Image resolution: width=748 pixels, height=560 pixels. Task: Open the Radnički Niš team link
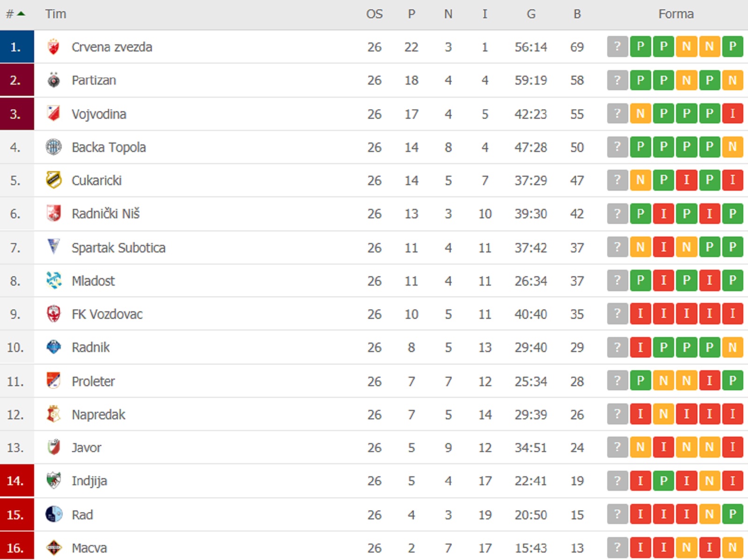(106, 214)
